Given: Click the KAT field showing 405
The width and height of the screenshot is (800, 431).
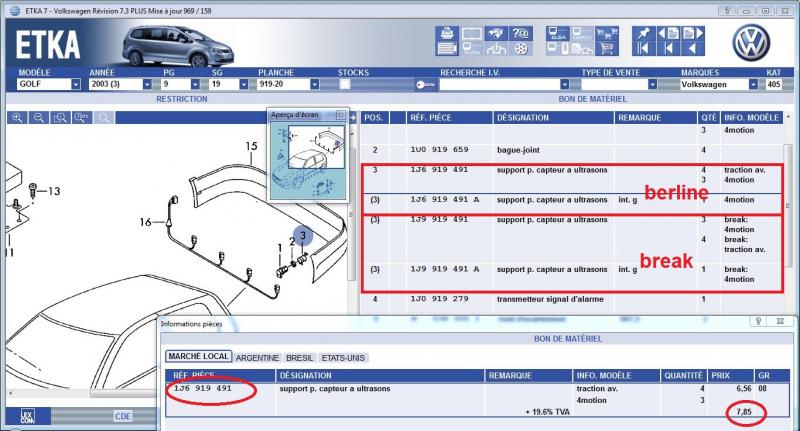Looking at the screenshot, I should [x=773, y=84].
